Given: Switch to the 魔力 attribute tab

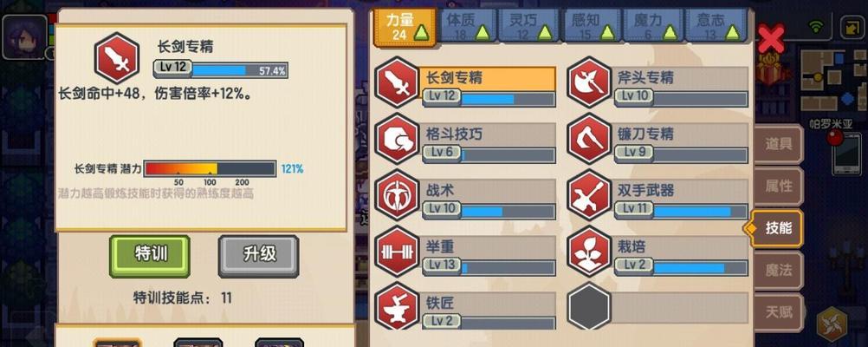Looking at the screenshot, I should (x=654, y=26).
